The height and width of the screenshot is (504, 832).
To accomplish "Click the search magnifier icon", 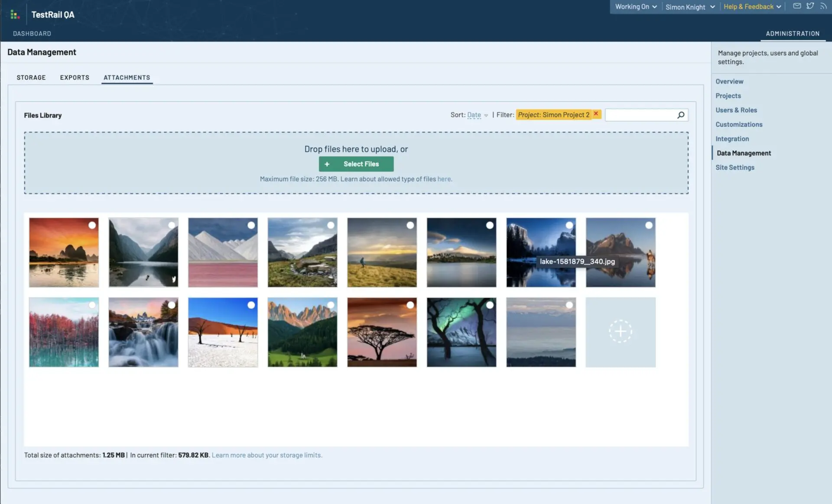I will (x=681, y=115).
